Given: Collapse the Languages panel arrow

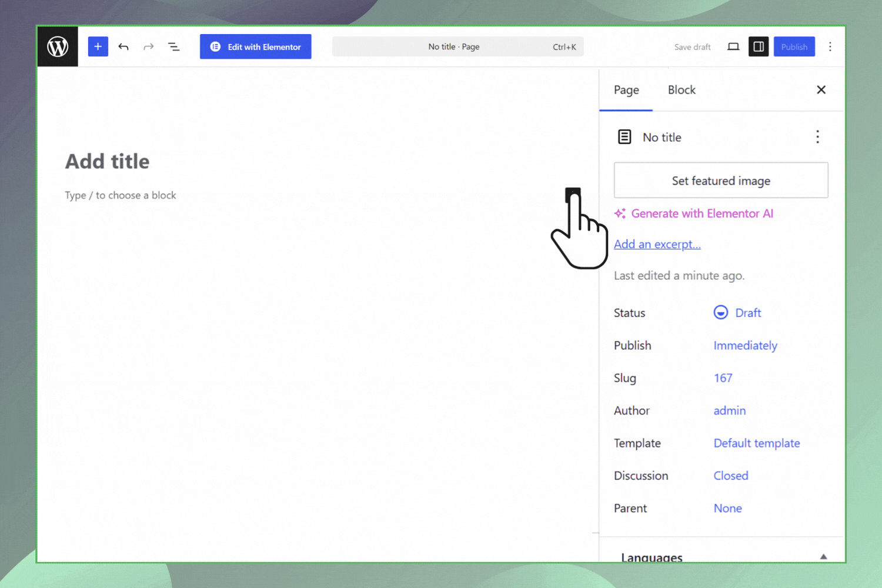Looking at the screenshot, I should tap(824, 556).
